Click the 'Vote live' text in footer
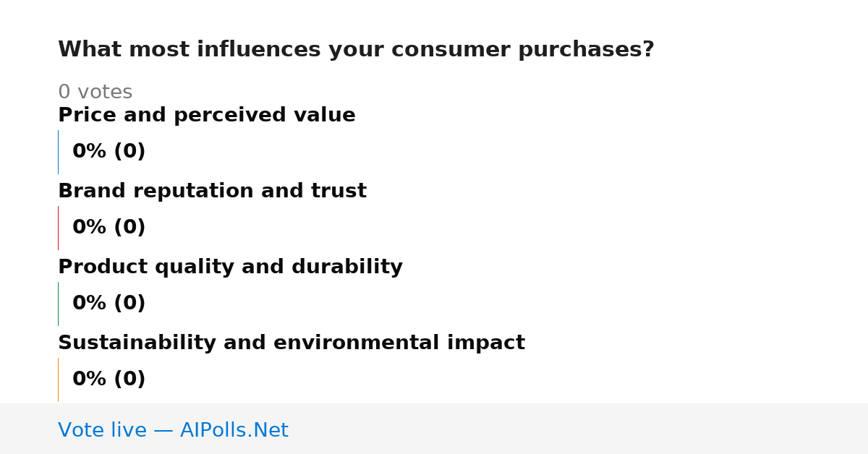This screenshot has width=868, height=454. point(102,431)
